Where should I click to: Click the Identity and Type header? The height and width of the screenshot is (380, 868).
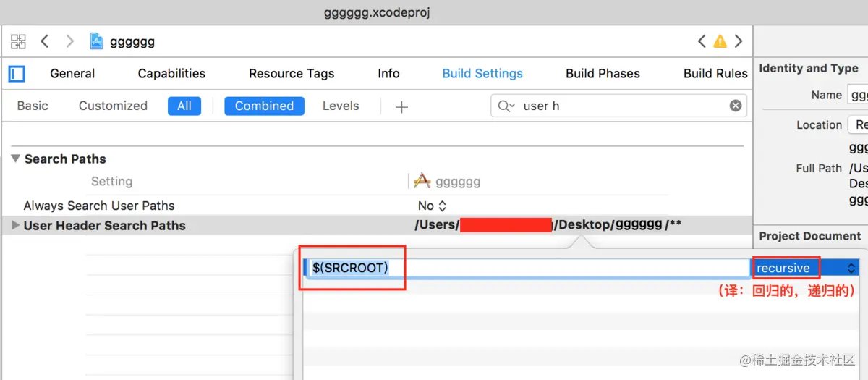(809, 68)
